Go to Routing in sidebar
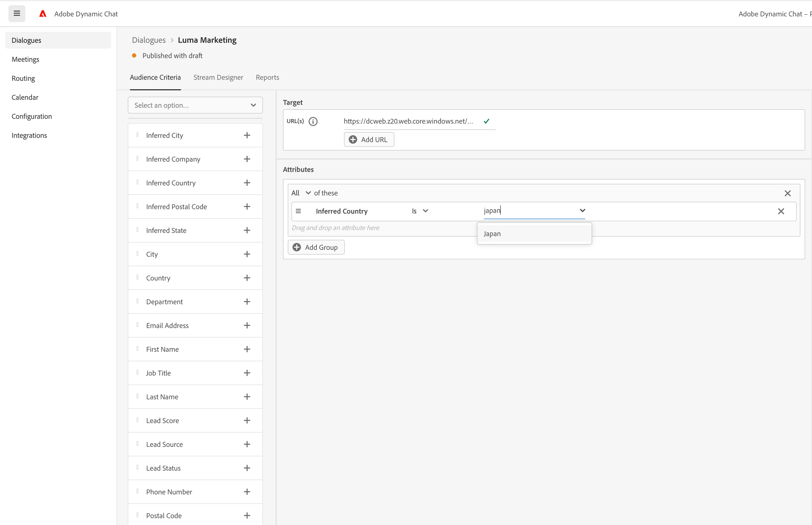 click(x=23, y=78)
